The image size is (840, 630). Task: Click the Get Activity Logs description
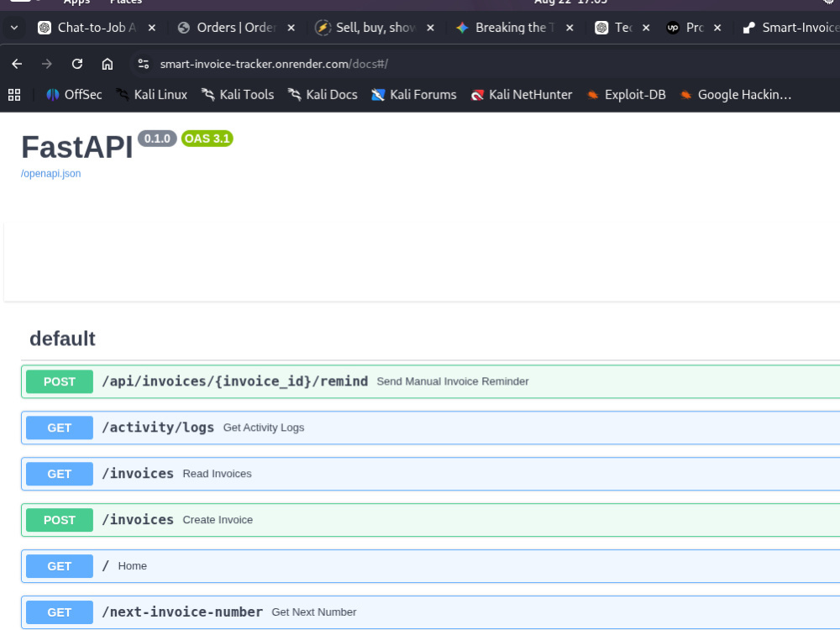click(264, 428)
